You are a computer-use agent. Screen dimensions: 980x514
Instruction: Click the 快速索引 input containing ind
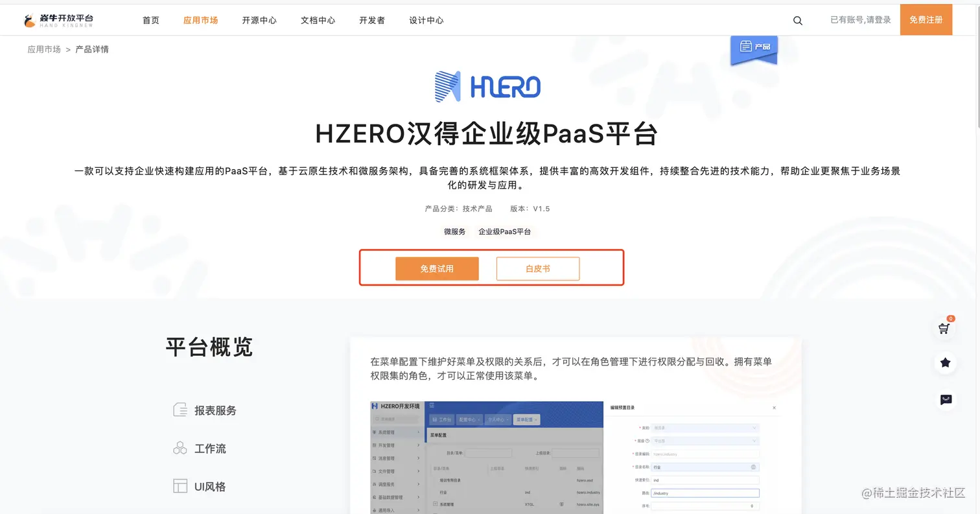705,480
